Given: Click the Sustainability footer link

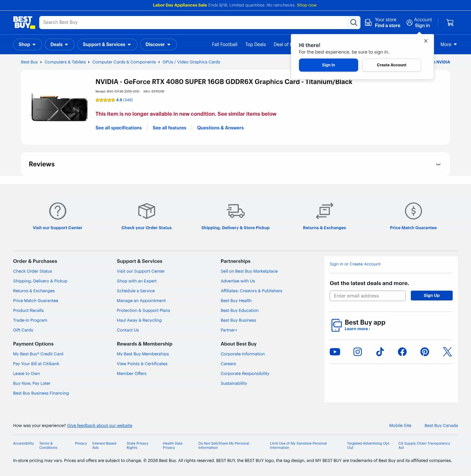Looking at the screenshot, I should point(234,383).
